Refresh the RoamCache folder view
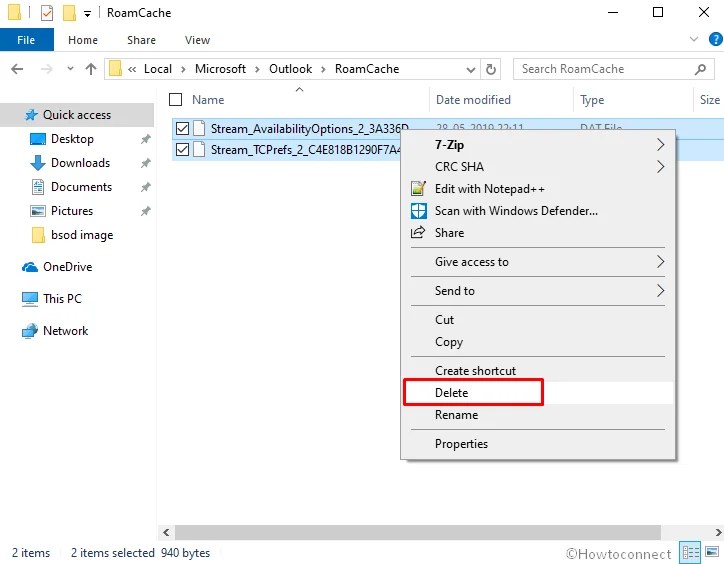 click(491, 69)
